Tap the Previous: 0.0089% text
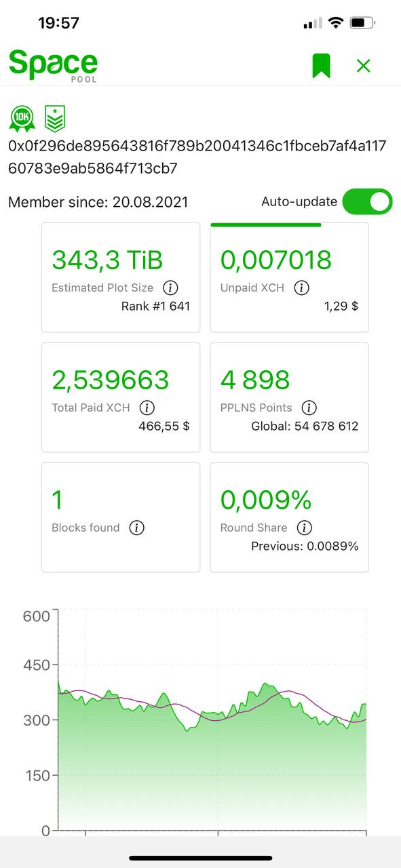401x868 pixels. tap(305, 547)
